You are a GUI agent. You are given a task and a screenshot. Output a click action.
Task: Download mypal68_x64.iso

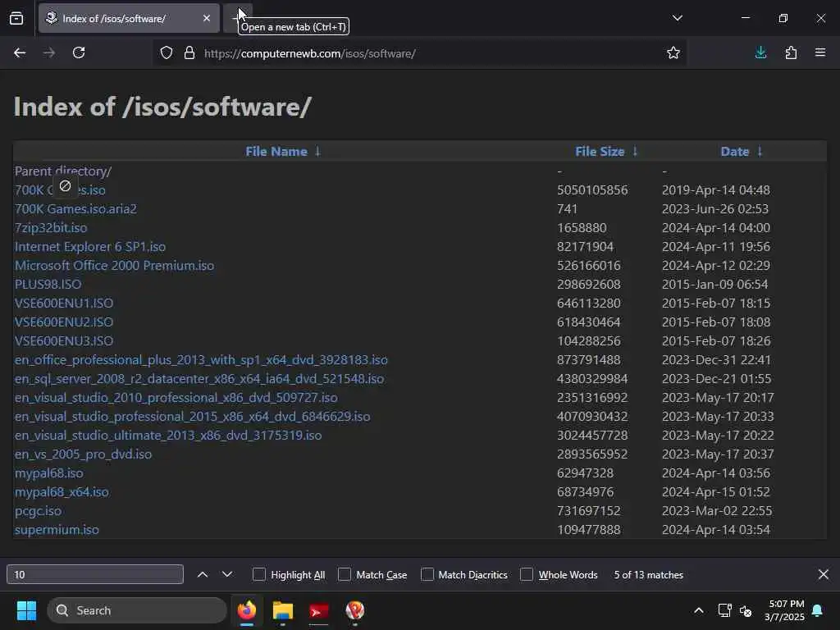[x=62, y=492]
